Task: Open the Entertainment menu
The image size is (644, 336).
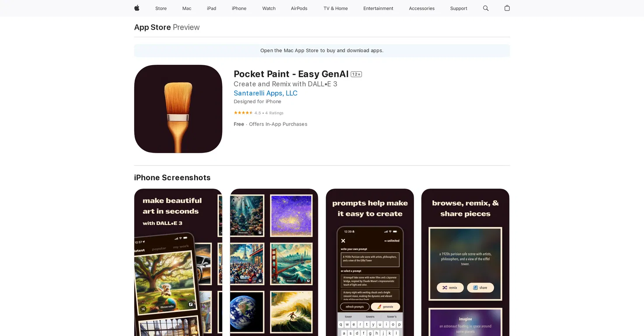Action: (x=378, y=8)
